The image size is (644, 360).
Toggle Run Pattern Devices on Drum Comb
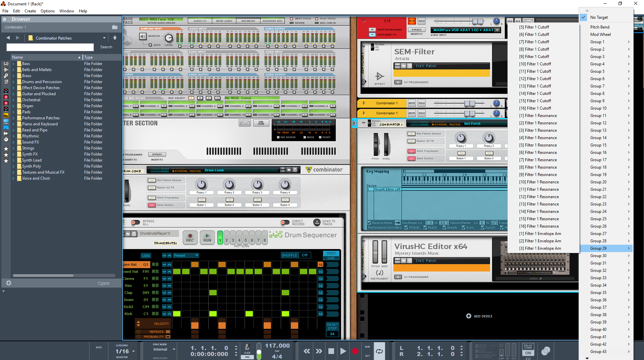[x=152, y=180]
